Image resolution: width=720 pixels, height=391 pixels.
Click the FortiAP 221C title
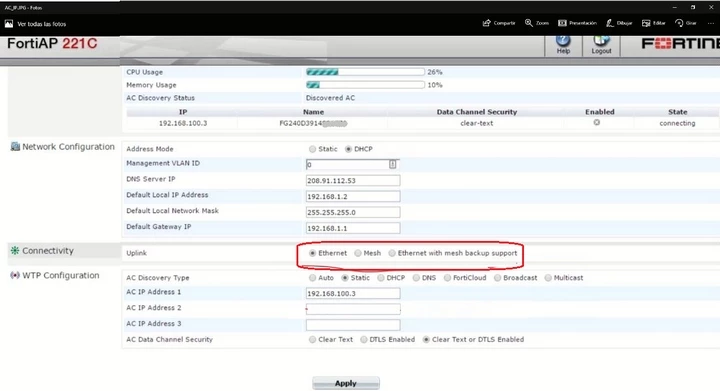pyautogui.click(x=52, y=44)
